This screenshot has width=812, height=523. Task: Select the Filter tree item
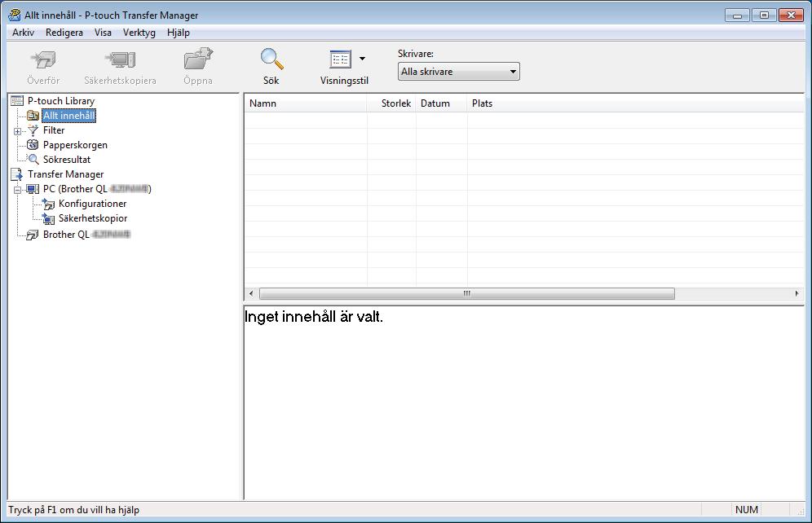click(54, 130)
